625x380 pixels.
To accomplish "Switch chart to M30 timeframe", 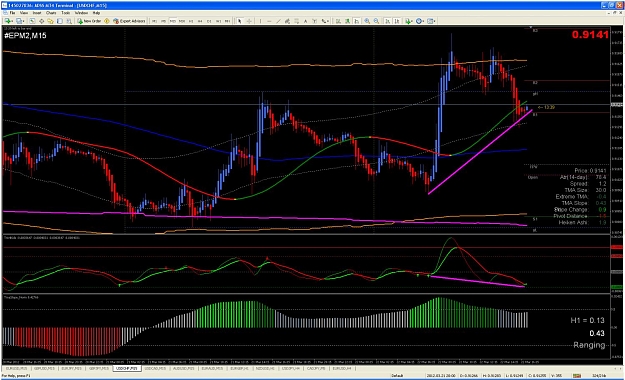I will pos(181,21).
